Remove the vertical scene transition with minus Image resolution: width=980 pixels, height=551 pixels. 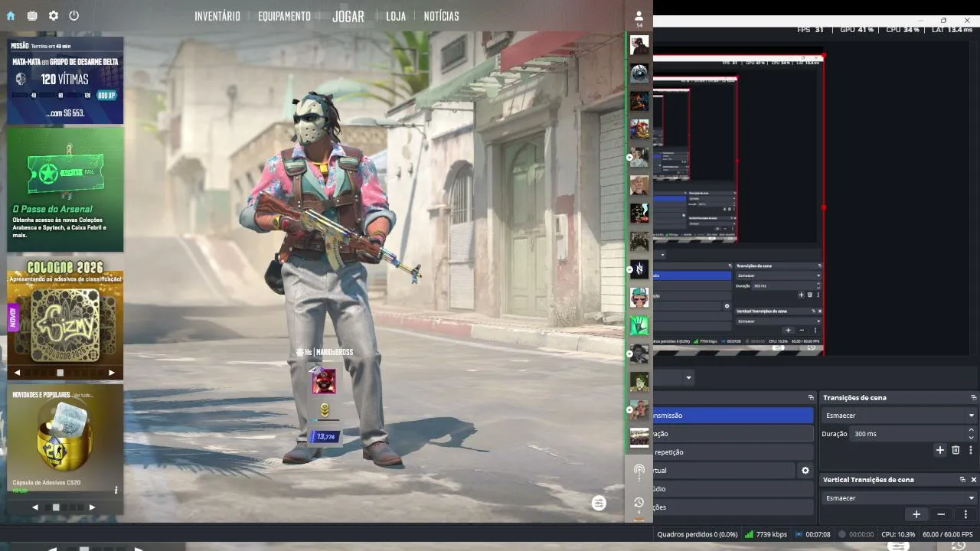click(941, 514)
